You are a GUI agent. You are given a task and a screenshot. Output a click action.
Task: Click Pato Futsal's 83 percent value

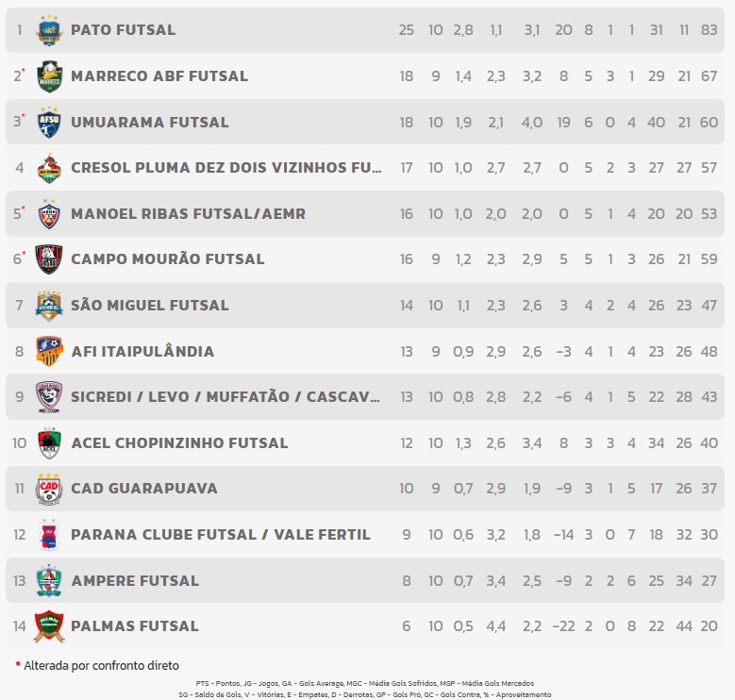[x=710, y=30]
